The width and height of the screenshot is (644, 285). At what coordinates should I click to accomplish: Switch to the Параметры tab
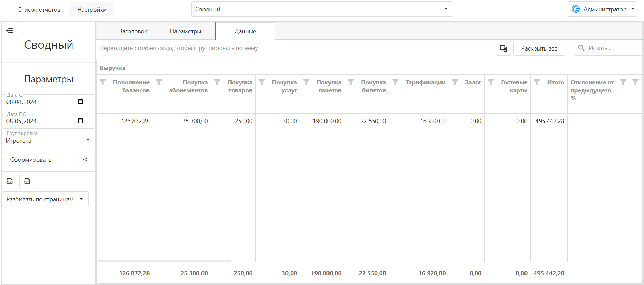tap(185, 31)
